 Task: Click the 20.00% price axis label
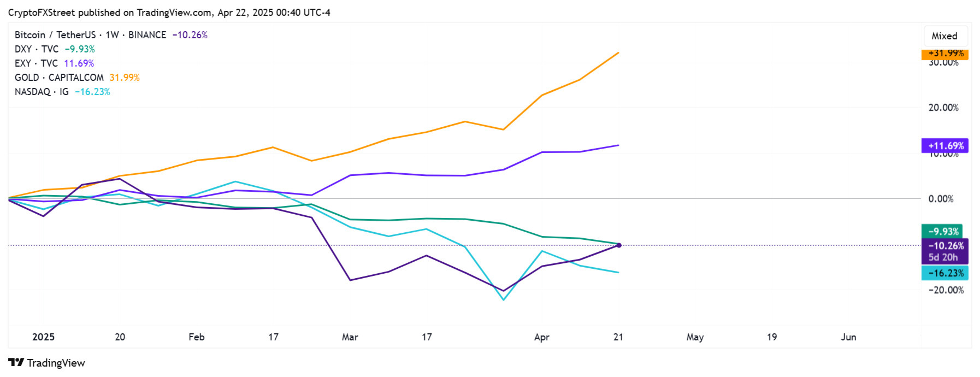pyautogui.click(x=943, y=108)
